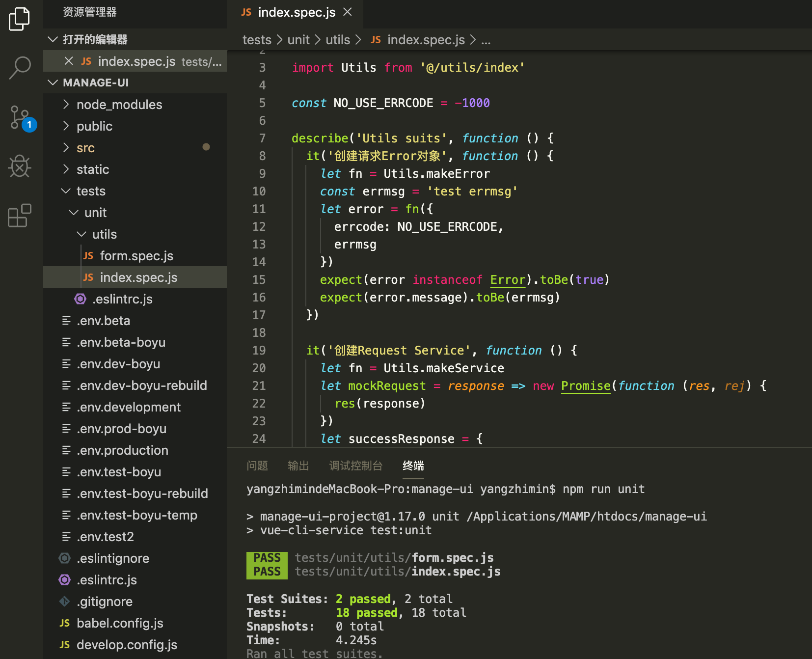Viewport: 812px width, 659px height.
Task: Click file icon of .env.beta
Action: (66, 321)
